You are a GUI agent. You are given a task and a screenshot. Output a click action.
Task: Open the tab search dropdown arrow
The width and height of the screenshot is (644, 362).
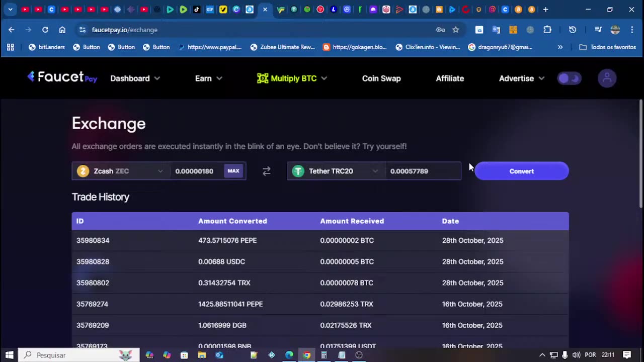10,10
